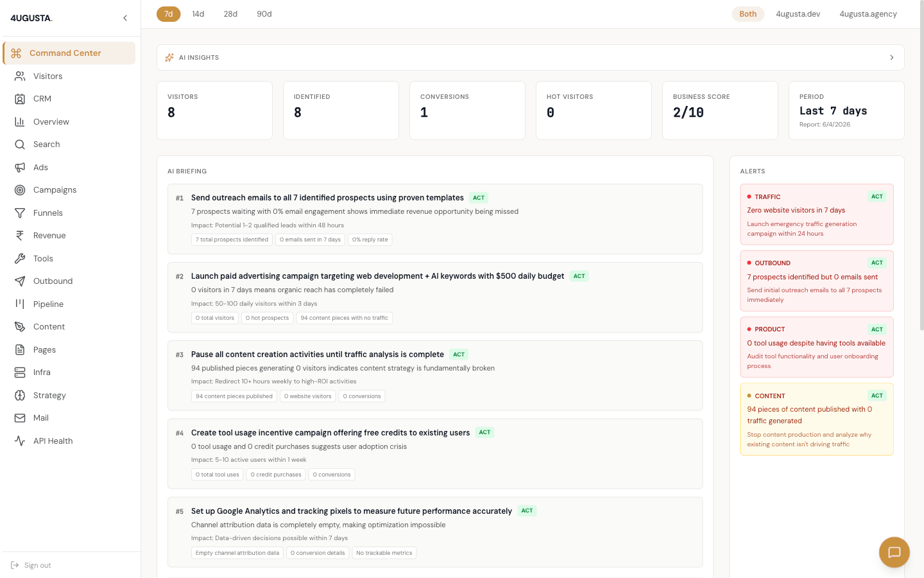Select the 14d period option
The image size is (924, 578).
pos(198,13)
